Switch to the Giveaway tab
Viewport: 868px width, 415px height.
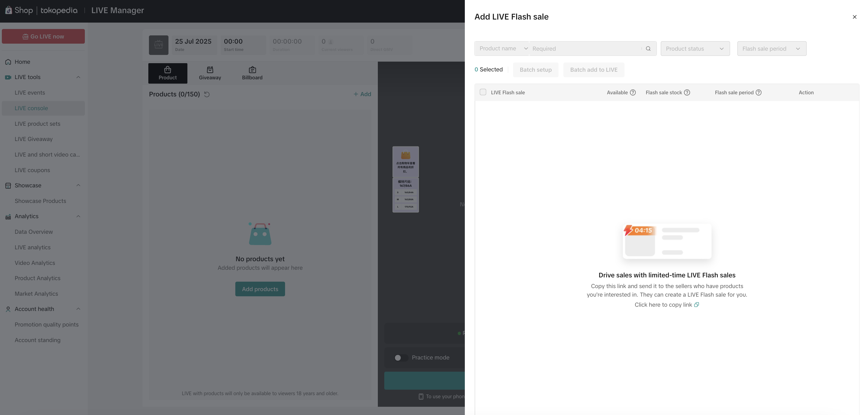(x=210, y=73)
